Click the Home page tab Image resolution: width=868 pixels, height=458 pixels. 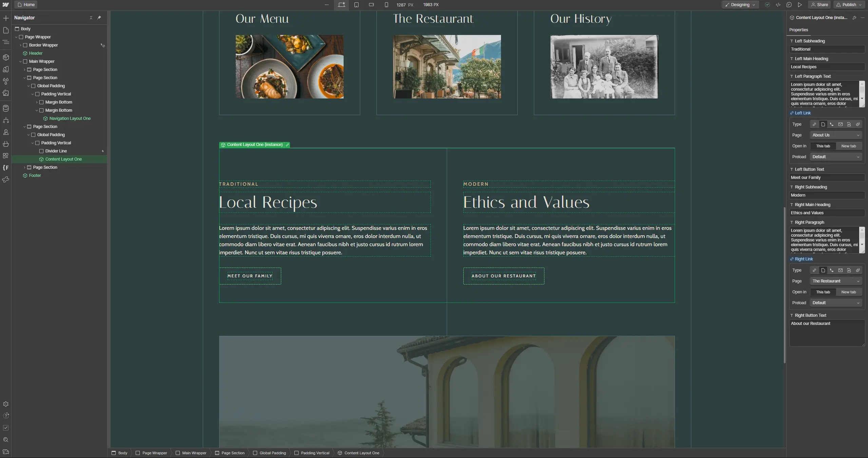(x=26, y=5)
